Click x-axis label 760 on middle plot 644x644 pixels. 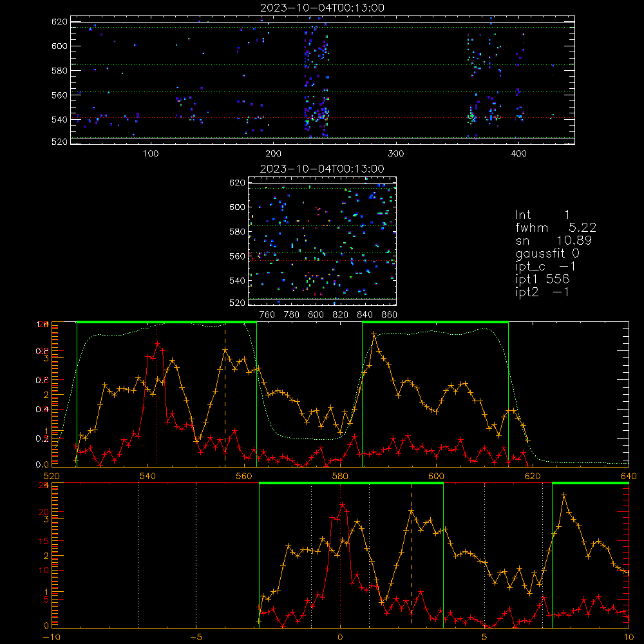pos(267,315)
